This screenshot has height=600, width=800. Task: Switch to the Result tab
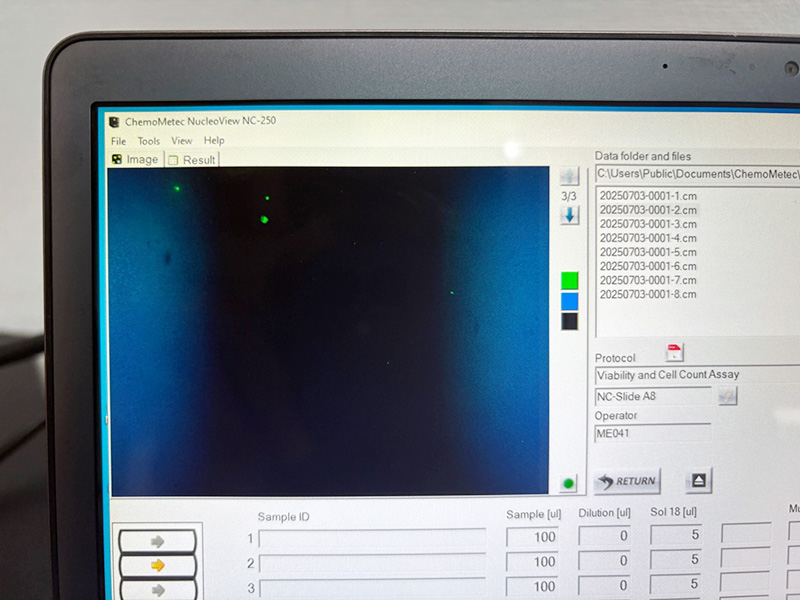point(192,160)
